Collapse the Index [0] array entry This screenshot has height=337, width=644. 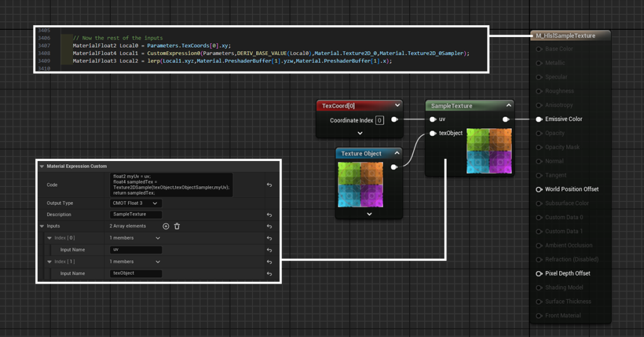click(x=50, y=238)
